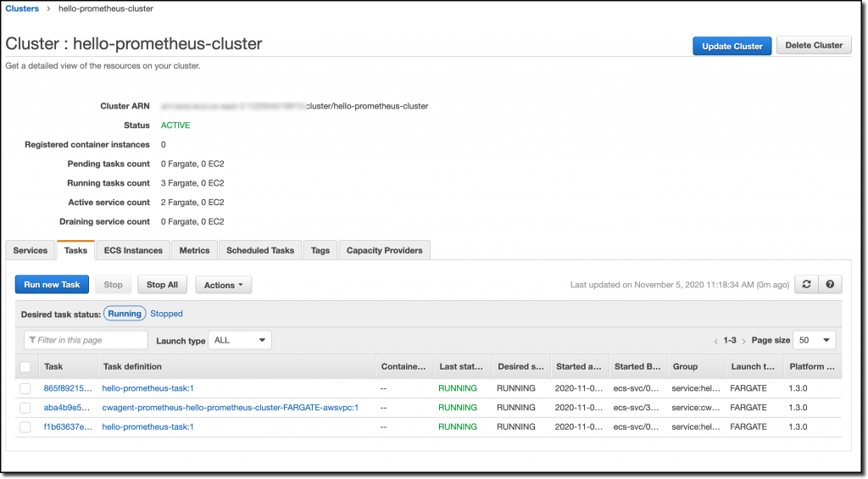The width and height of the screenshot is (868, 479).
Task: Click ecs-svc/3... Started By cell
Action: point(636,408)
